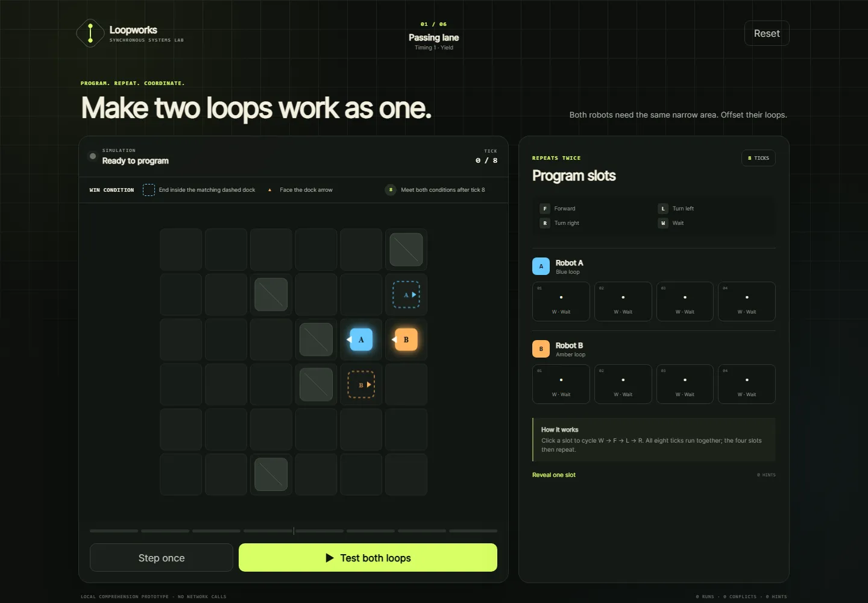868x603 pixels.
Task: Select the amber robot B tile on the grid
Action: [x=406, y=339]
